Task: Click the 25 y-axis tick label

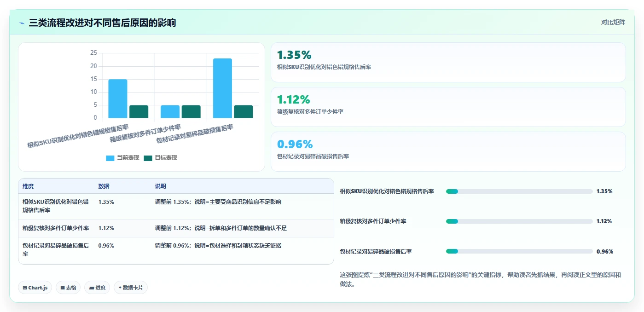Action: tap(93, 53)
